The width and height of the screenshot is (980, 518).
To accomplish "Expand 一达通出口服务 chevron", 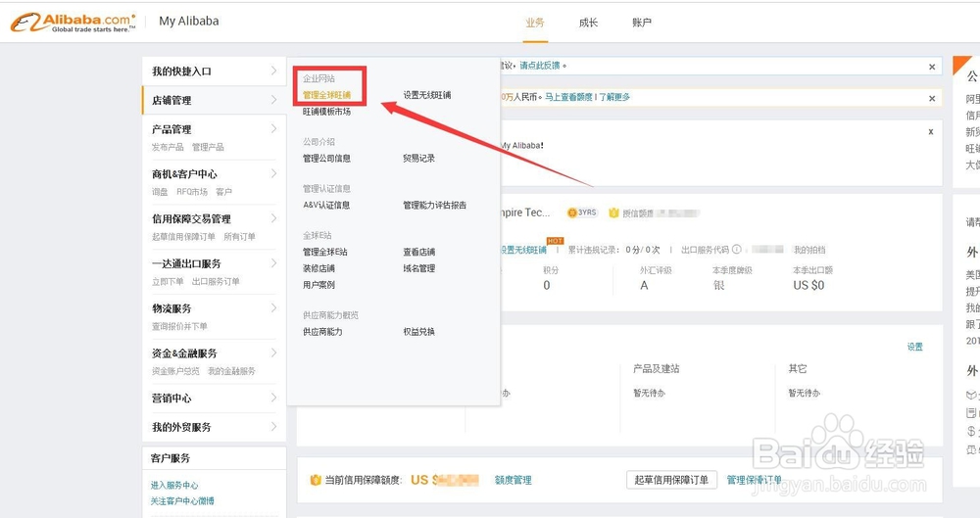I will point(273,263).
